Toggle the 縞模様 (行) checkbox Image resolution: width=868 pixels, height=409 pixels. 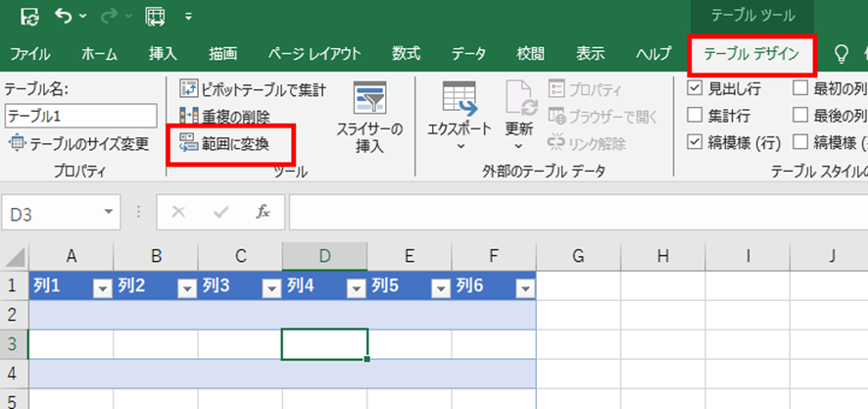695,142
